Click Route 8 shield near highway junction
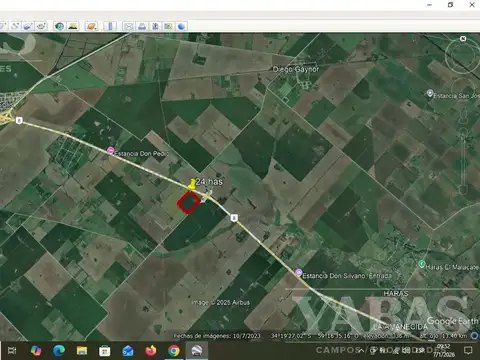Screen dimensions: 480x360 click(x=19, y=120)
